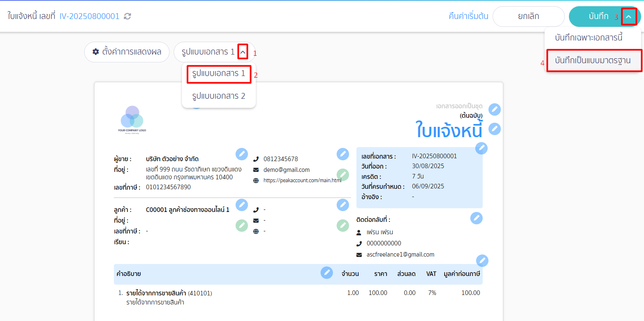Click seller phone number 0812345678
The width and height of the screenshot is (644, 321).
[x=281, y=159]
